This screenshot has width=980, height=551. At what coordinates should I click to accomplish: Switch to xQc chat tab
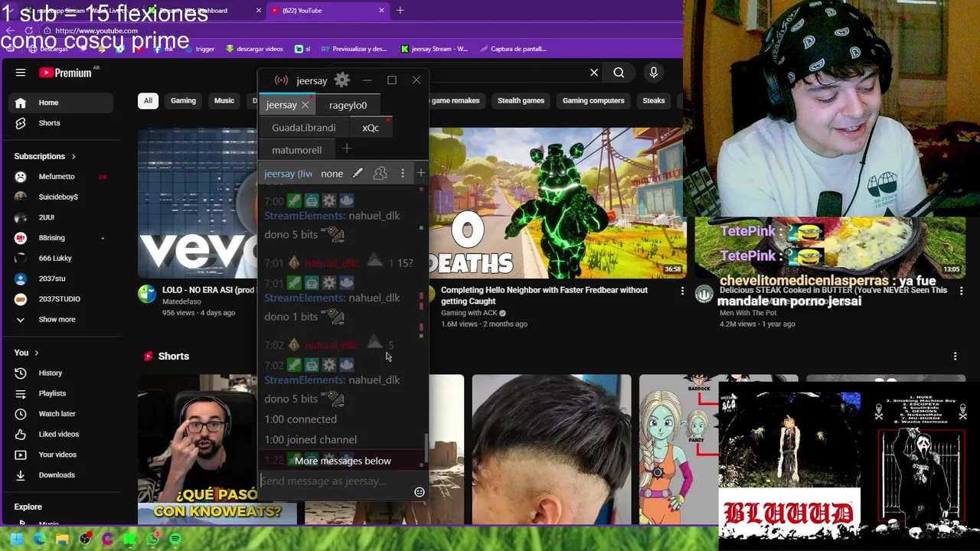point(371,128)
